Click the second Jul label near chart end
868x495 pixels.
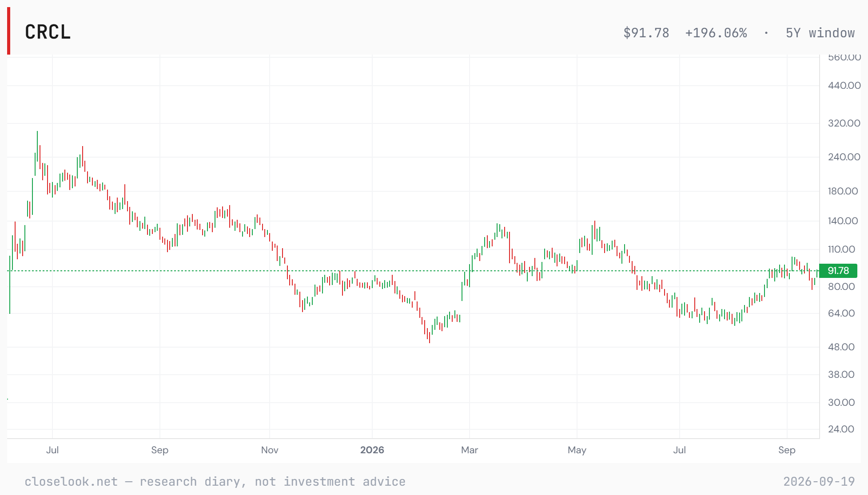[x=679, y=450]
